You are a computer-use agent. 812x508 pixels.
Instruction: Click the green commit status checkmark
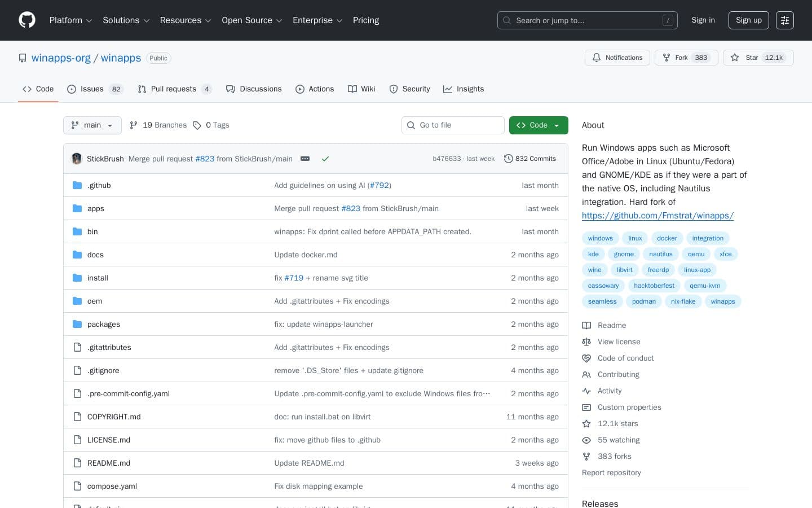point(325,159)
